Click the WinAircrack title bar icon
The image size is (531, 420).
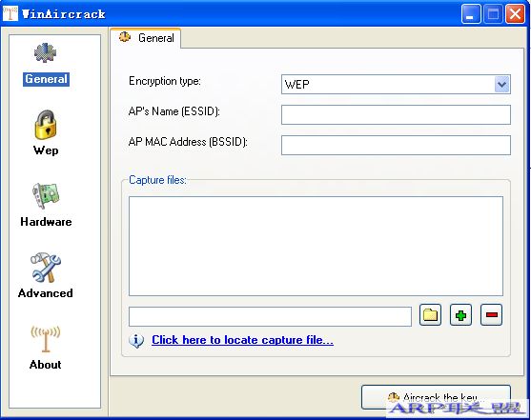(10, 13)
